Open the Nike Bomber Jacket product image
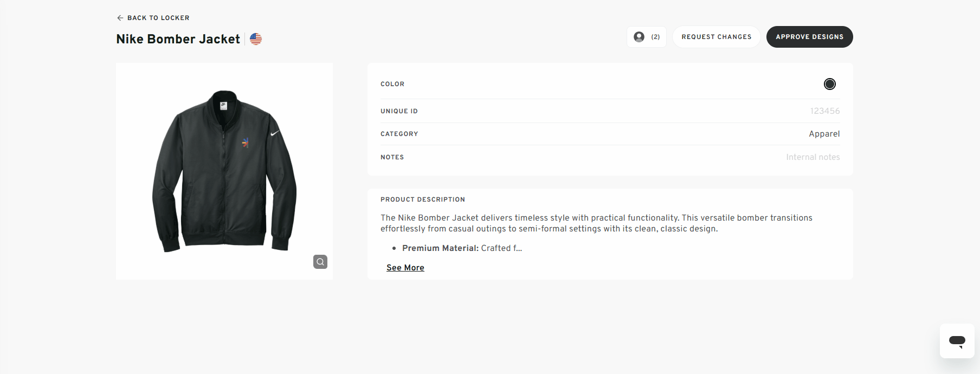 (224, 171)
